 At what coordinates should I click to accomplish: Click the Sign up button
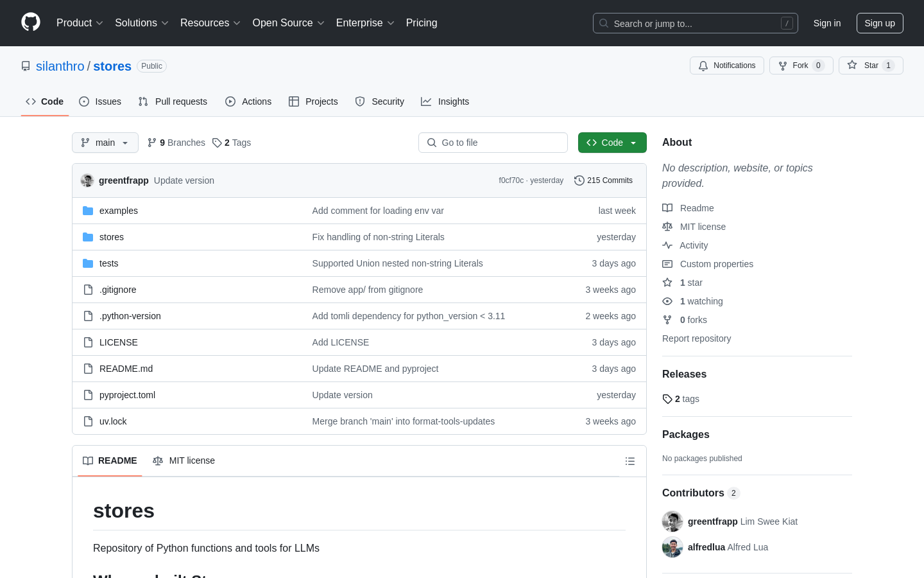[x=879, y=23]
